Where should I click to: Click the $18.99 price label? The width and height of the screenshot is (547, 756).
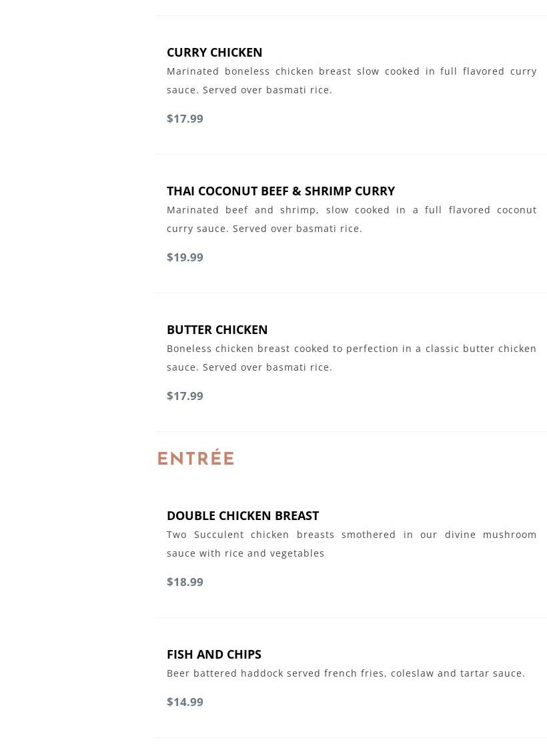[x=185, y=582]
